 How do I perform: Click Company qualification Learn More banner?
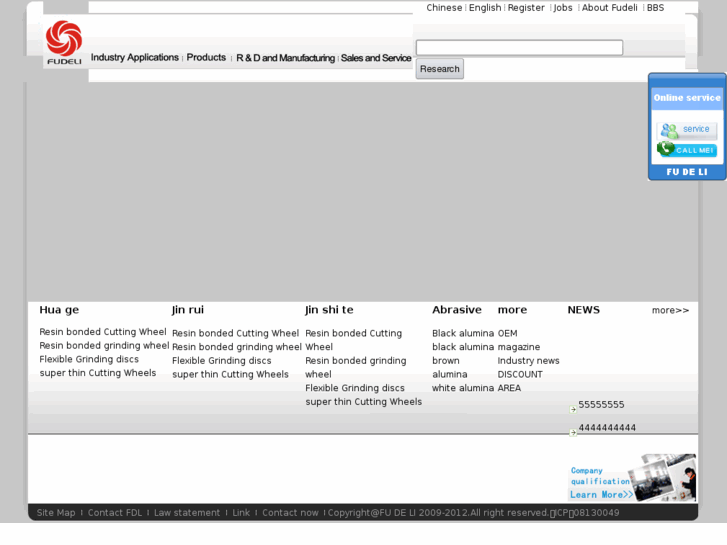[x=632, y=478]
